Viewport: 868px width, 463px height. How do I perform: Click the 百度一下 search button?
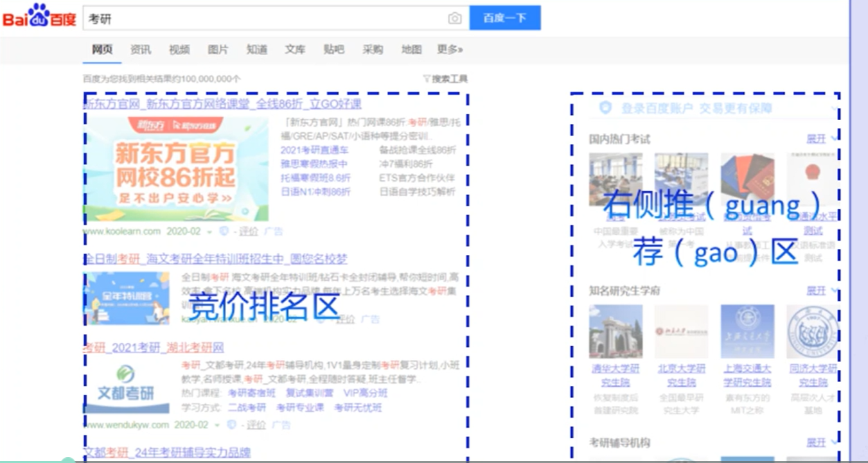click(505, 18)
